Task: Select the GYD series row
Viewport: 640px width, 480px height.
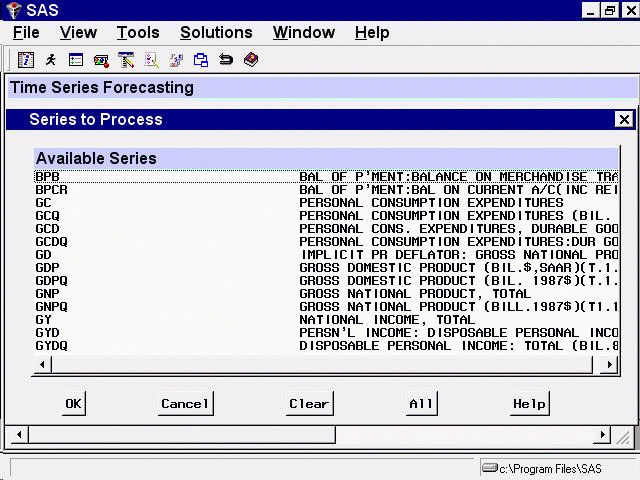Action: pos(326,333)
